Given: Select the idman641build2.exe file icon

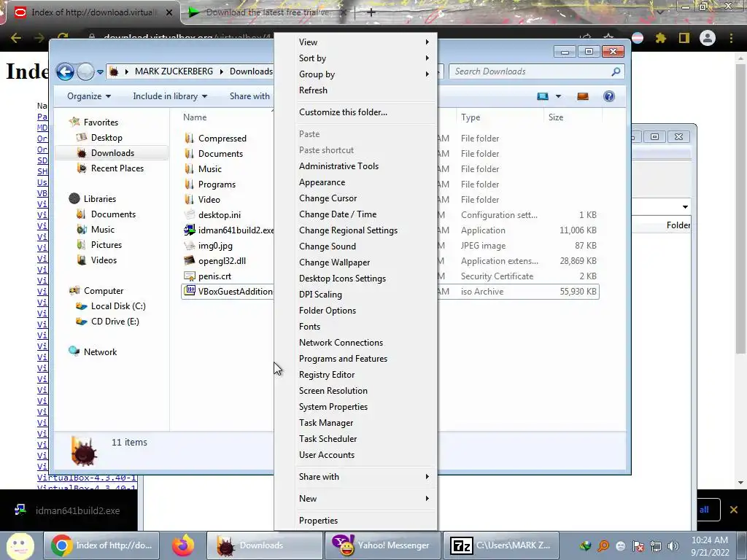Looking at the screenshot, I should (190, 230).
